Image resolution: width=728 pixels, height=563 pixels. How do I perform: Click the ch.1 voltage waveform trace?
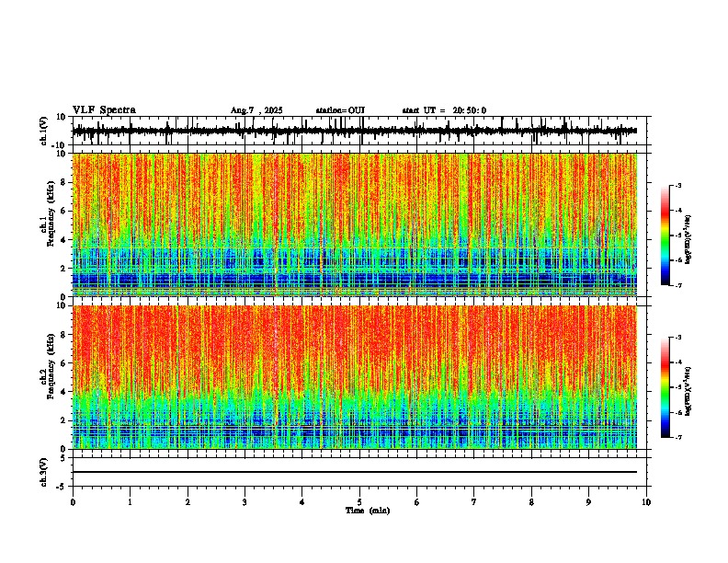pyautogui.click(x=354, y=131)
